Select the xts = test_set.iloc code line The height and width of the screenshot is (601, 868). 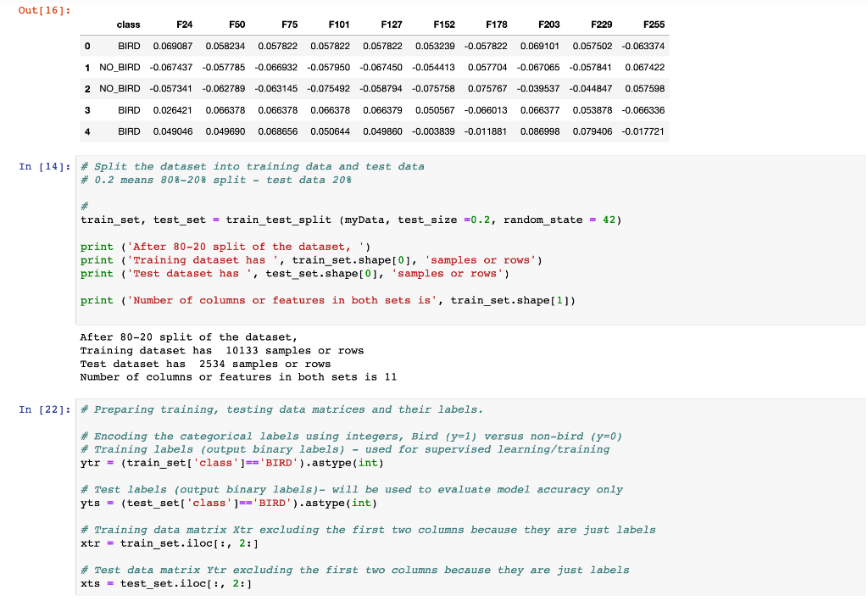pos(165,582)
